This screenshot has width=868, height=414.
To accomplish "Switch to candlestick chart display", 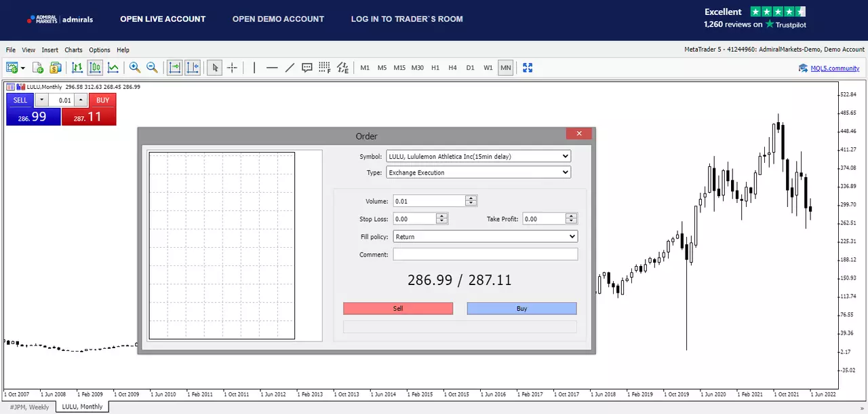I will click(x=95, y=67).
